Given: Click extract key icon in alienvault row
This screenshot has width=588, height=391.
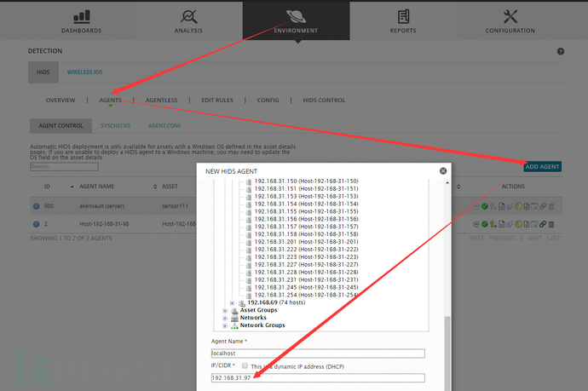Looking at the screenshot, I should tap(493, 206).
